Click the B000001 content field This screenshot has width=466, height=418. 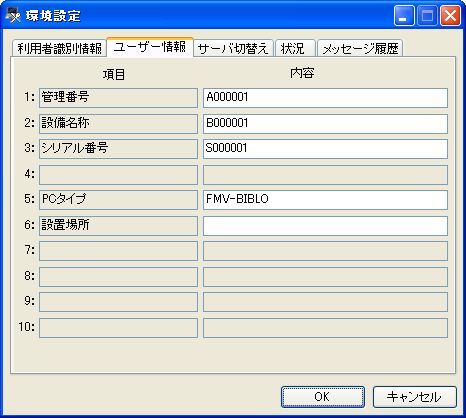click(325, 124)
